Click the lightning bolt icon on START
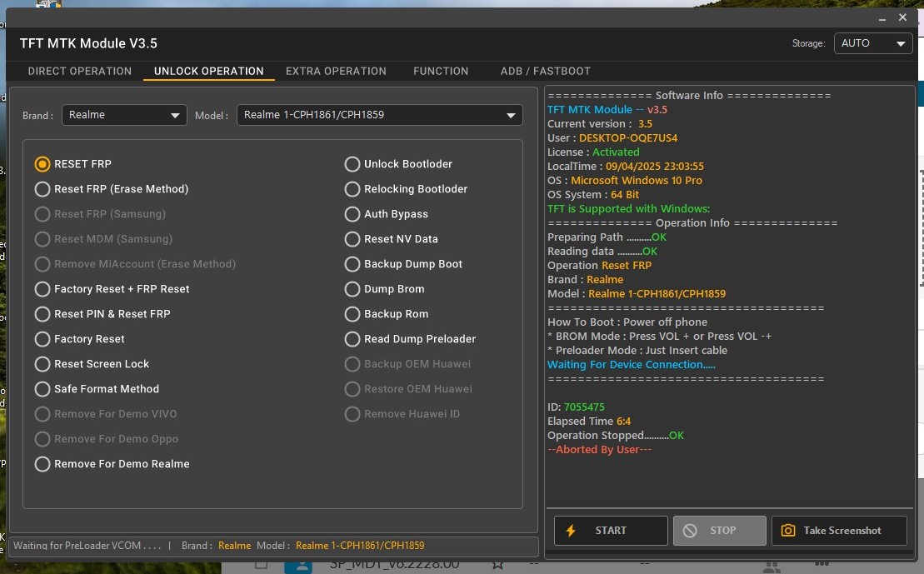The width and height of the screenshot is (924, 574). (571, 531)
